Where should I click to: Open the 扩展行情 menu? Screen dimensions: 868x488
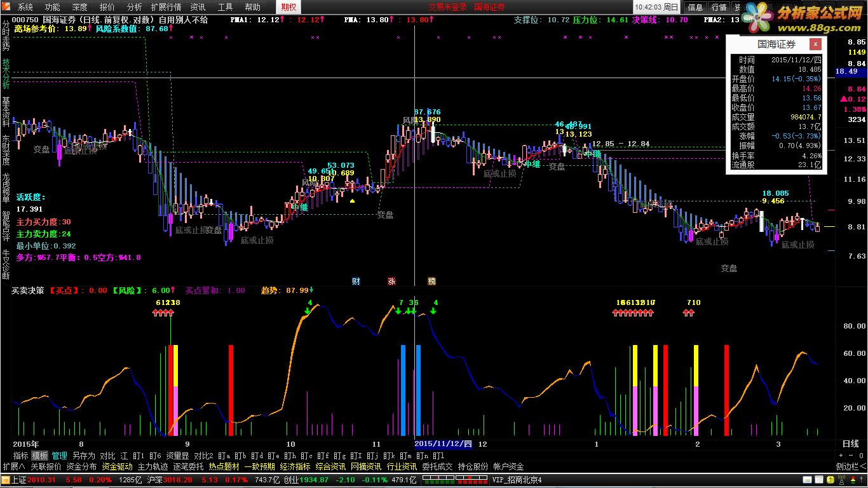coord(166,7)
